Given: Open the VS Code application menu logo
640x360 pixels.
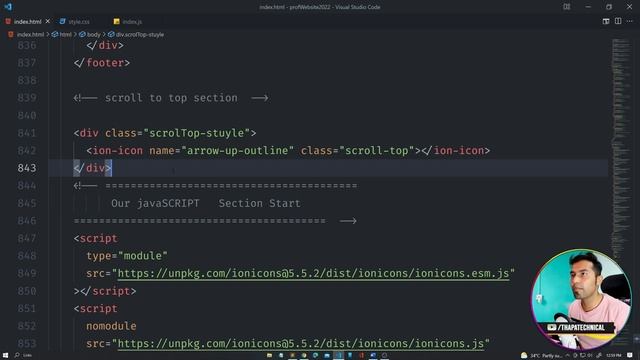Looking at the screenshot, I should coord(8,7).
